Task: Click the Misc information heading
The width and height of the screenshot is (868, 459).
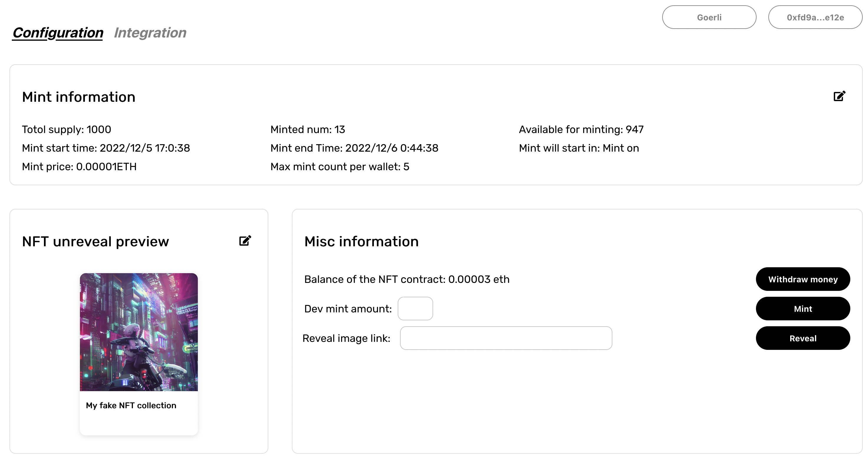Action: (361, 242)
